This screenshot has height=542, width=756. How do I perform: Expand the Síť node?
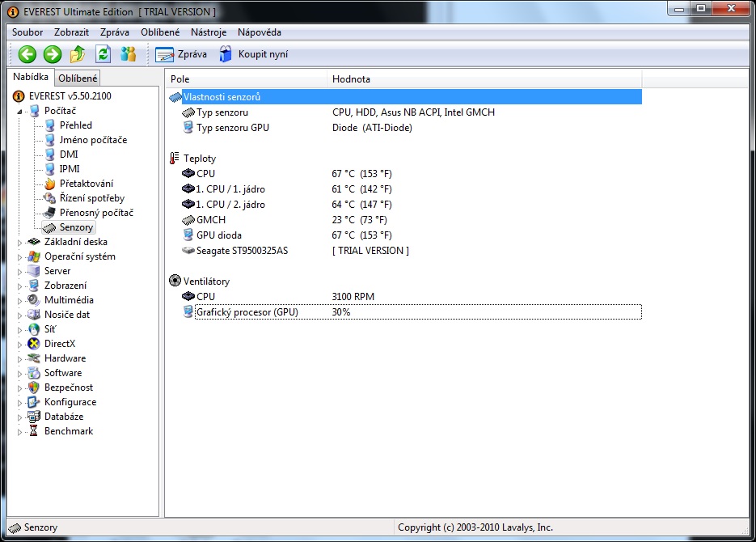19,330
